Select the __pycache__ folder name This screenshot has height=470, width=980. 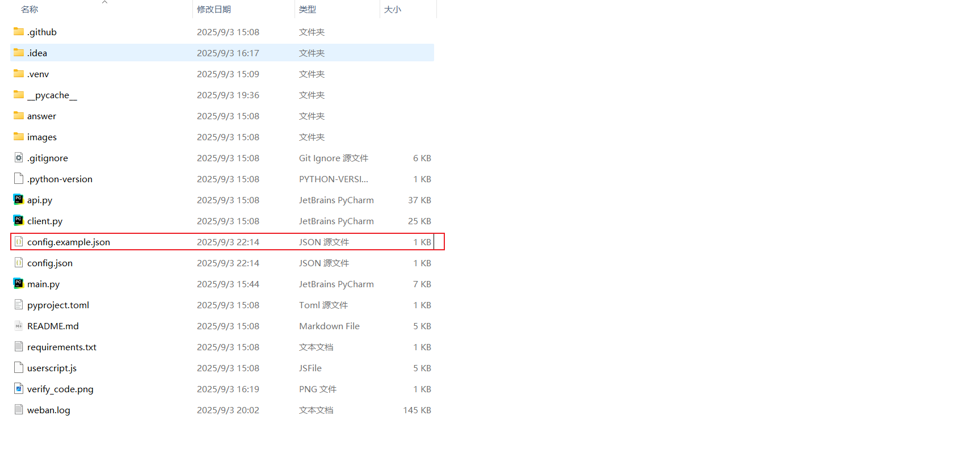tap(52, 95)
